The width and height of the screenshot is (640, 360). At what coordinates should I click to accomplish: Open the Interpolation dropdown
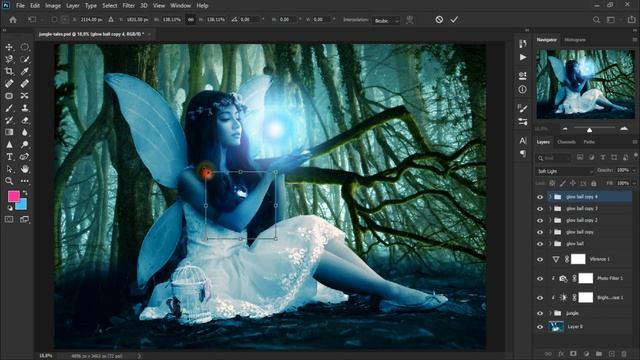tap(386, 20)
